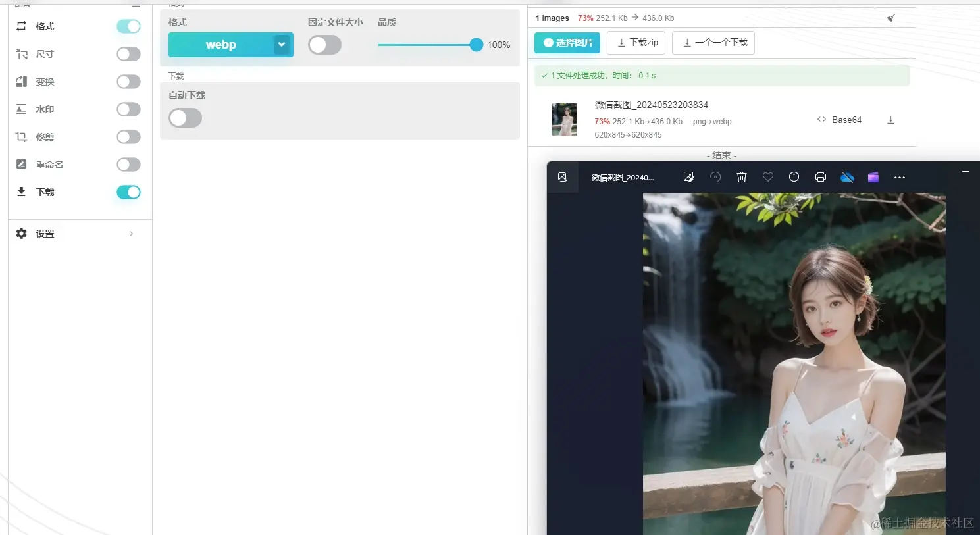
Task: Click the '620x845→620x845' dimensions text
Action: click(628, 135)
